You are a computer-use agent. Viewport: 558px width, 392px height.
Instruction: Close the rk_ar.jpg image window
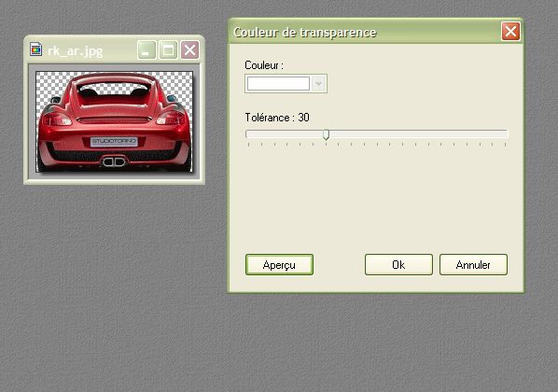pyautogui.click(x=189, y=49)
